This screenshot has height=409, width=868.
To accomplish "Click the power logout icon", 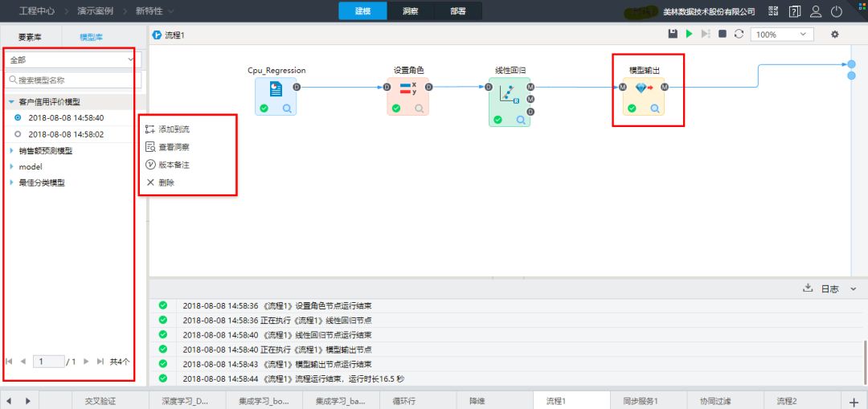I will [x=837, y=11].
